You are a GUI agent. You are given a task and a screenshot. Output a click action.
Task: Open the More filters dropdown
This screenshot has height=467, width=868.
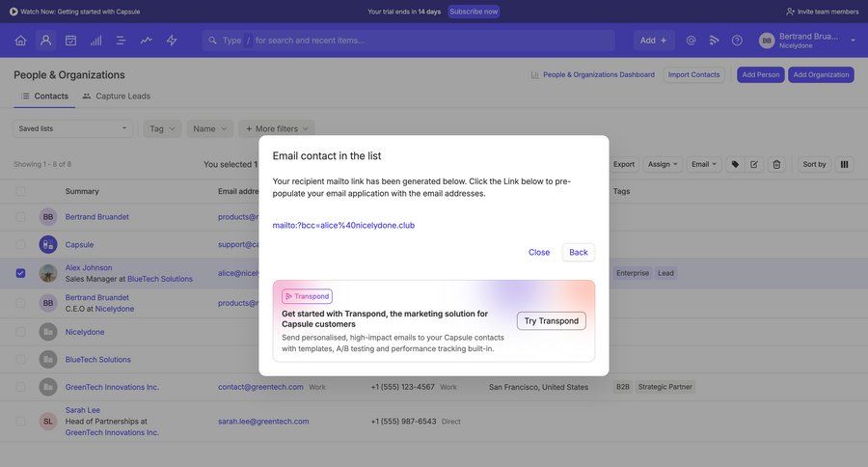point(277,128)
